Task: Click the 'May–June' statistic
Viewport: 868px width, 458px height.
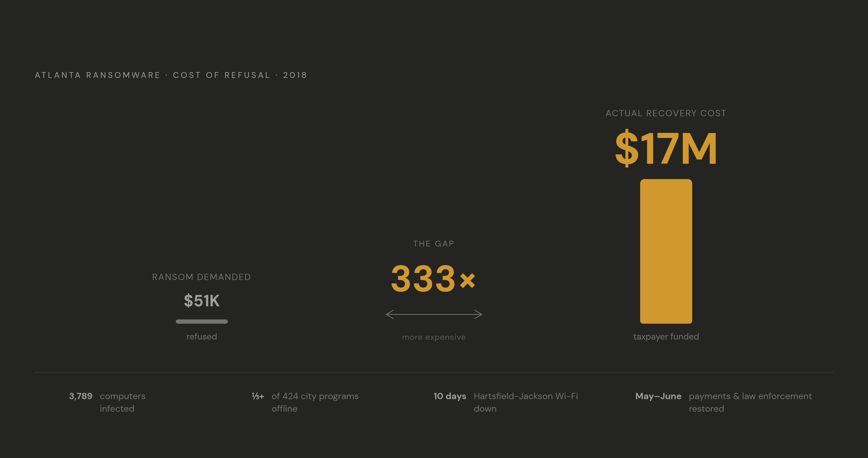Action: point(658,396)
